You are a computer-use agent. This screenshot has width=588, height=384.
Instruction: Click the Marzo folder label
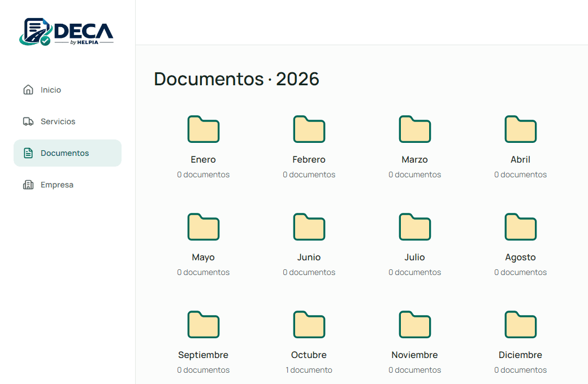click(x=415, y=160)
